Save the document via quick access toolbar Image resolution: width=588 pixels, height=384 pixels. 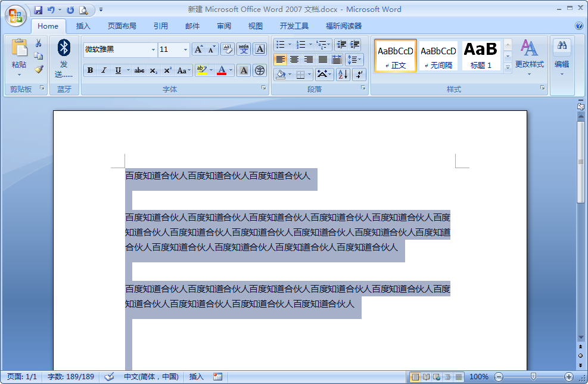(38, 10)
